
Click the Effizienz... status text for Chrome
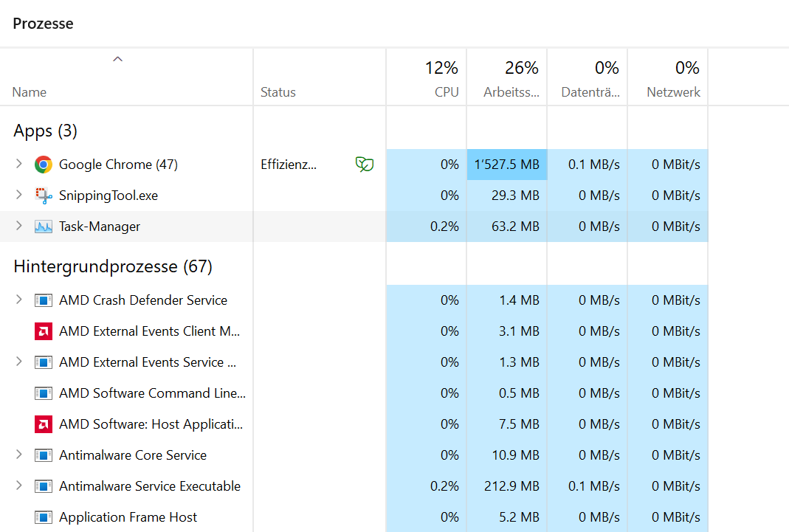tap(289, 165)
